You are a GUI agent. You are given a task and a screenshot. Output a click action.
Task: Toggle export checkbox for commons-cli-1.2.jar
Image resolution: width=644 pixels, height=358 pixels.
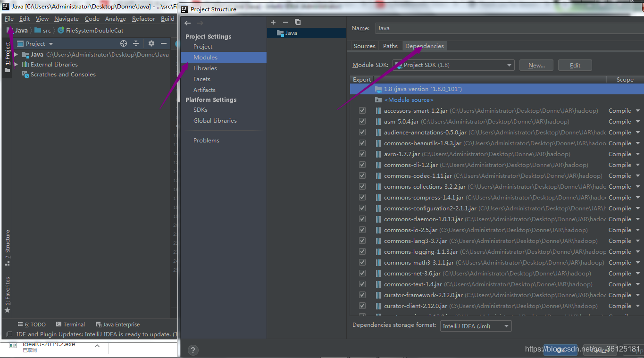click(362, 165)
